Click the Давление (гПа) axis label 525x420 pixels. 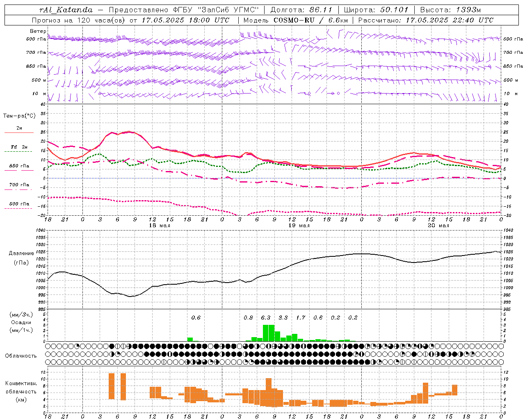pyautogui.click(x=21, y=258)
